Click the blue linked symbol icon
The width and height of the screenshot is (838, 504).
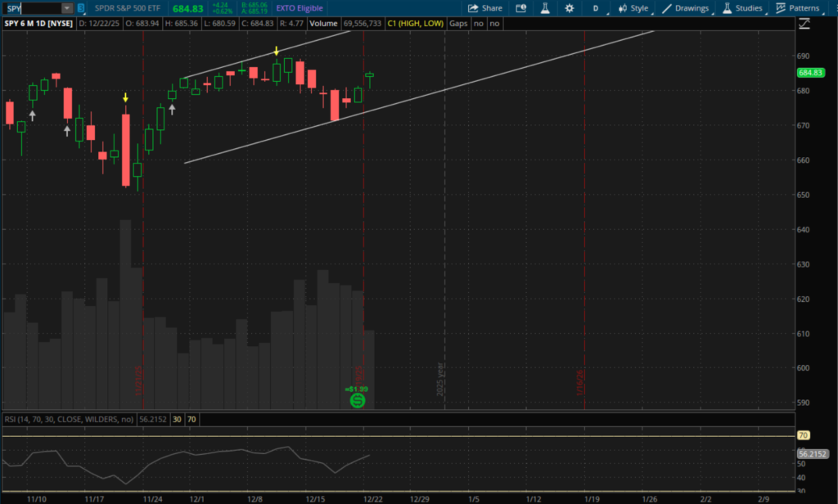click(x=80, y=8)
